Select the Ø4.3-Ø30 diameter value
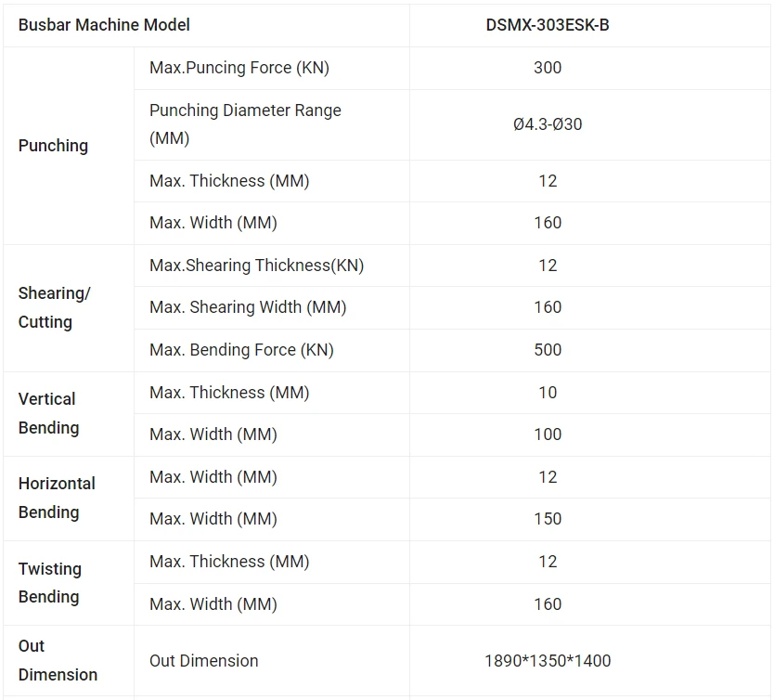This screenshot has height=700, width=774. coord(548,124)
